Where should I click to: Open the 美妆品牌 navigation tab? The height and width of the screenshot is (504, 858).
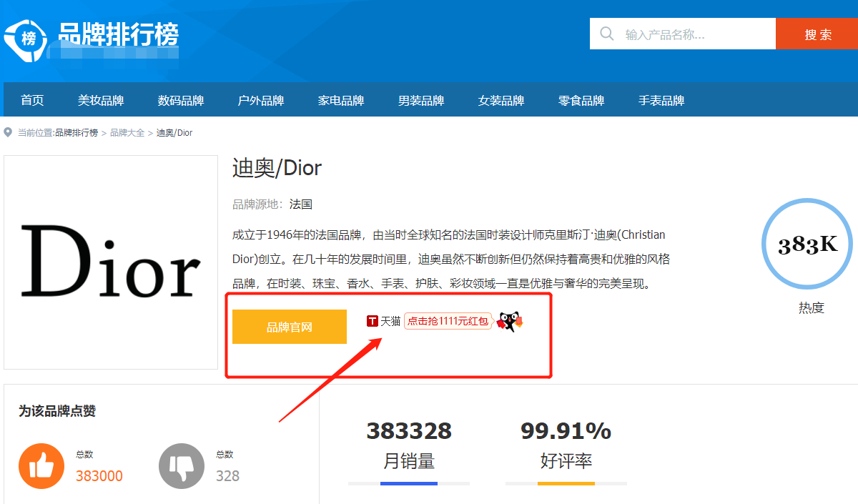[x=101, y=100]
